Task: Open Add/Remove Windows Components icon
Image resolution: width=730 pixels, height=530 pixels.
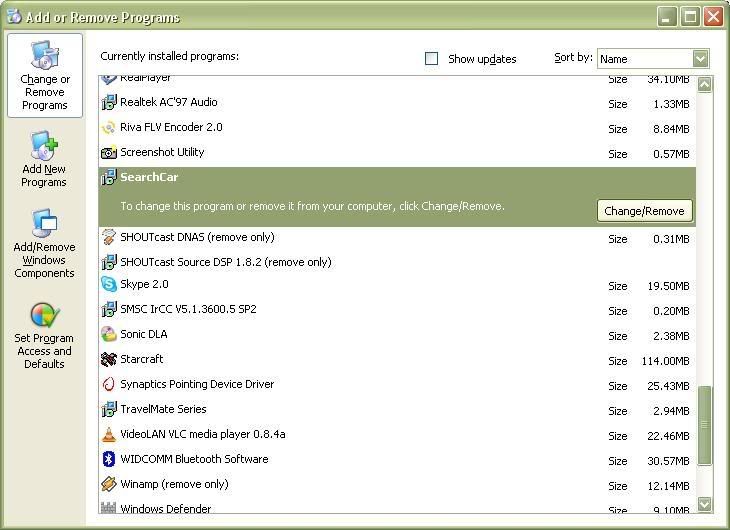Action: click(44, 223)
